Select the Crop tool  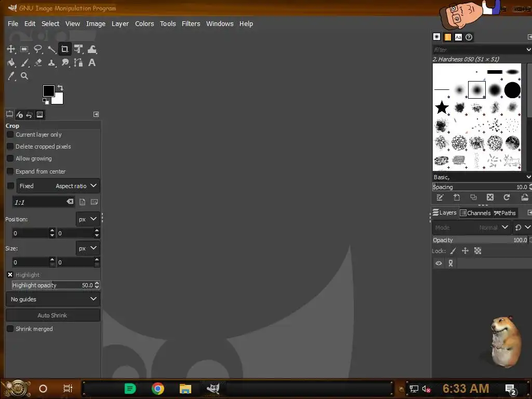tap(65, 49)
